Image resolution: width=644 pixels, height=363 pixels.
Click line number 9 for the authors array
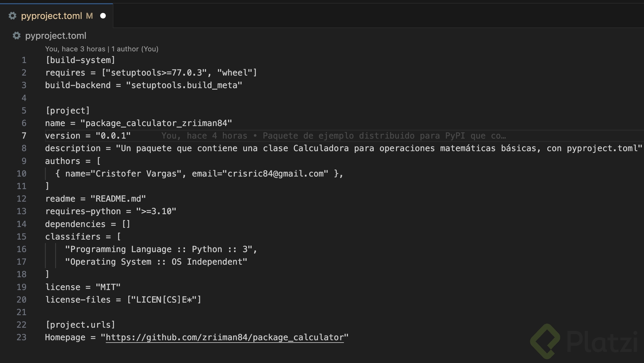click(x=24, y=161)
